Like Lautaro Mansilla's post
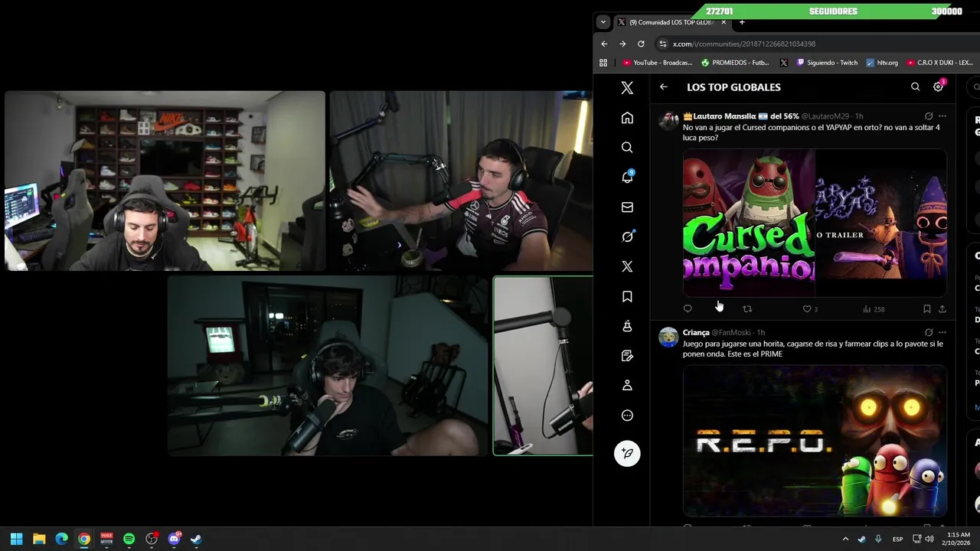This screenshot has width=980, height=551. tap(809, 309)
